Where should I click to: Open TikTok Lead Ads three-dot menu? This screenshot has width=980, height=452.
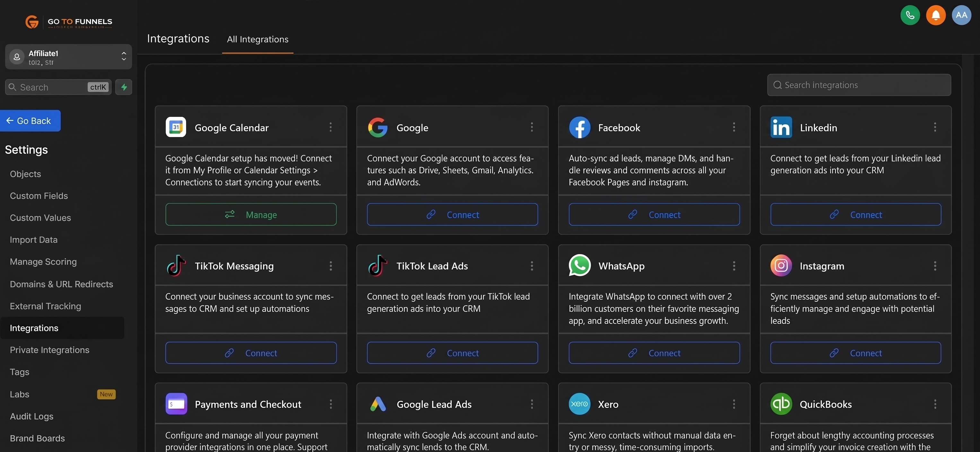click(x=532, y=265)
